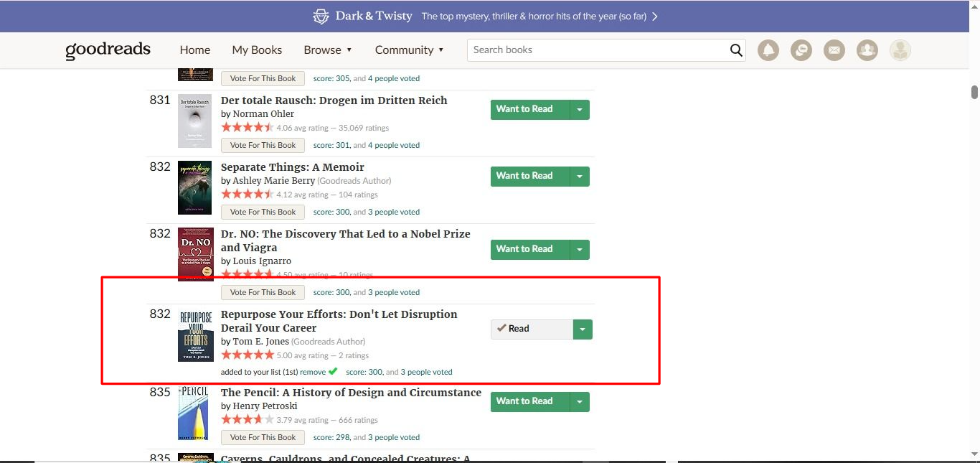Mark Der totale Rausch as Want to Read
The image size is (980, 463).
point(530,110)
